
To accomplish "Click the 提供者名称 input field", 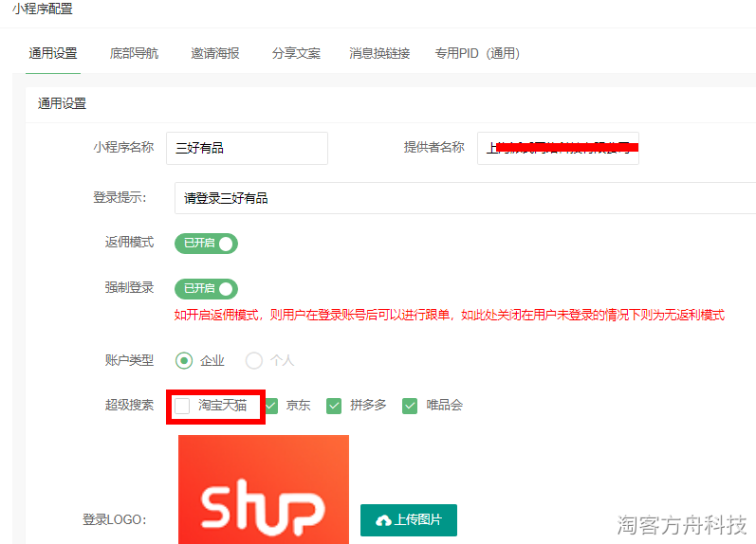I will click(x=558, y=148).
